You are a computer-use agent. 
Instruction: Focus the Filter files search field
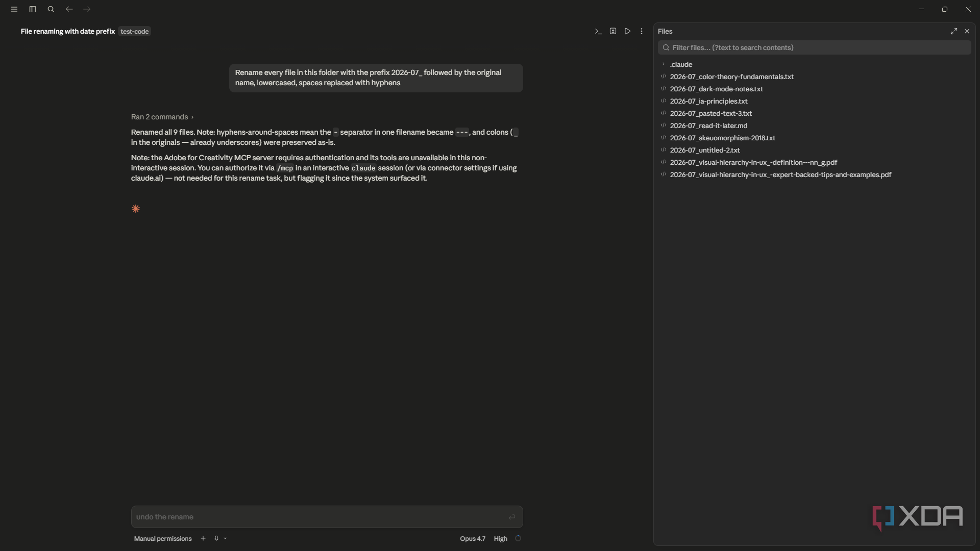[x=815, y=47]
